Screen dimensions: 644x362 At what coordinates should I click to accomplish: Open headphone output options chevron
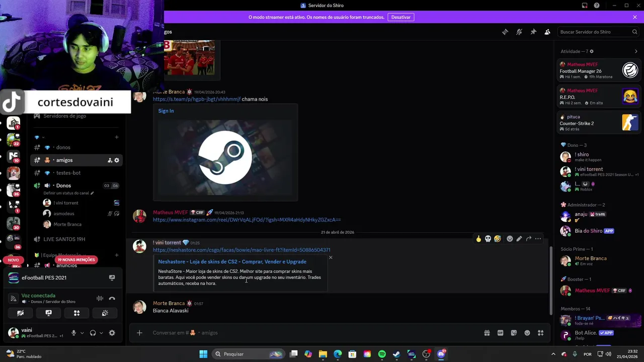(x=101, y=333)
